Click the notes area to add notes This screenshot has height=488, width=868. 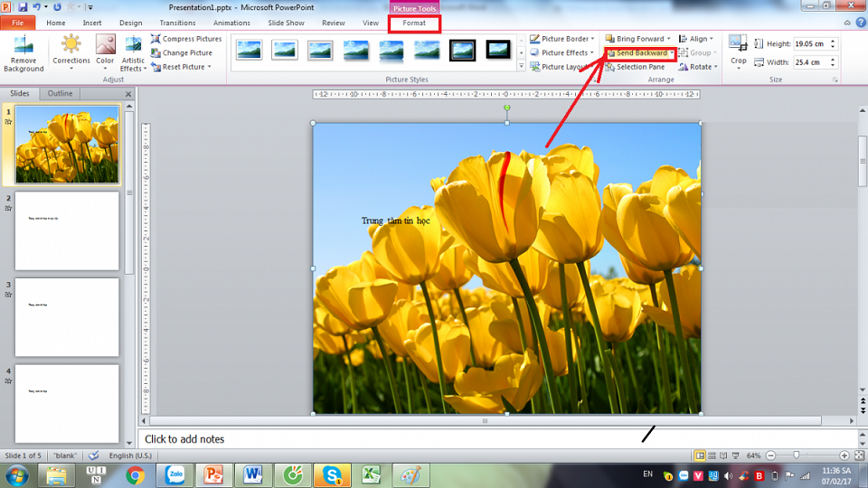pyautogui.click(x=496, y=439)
